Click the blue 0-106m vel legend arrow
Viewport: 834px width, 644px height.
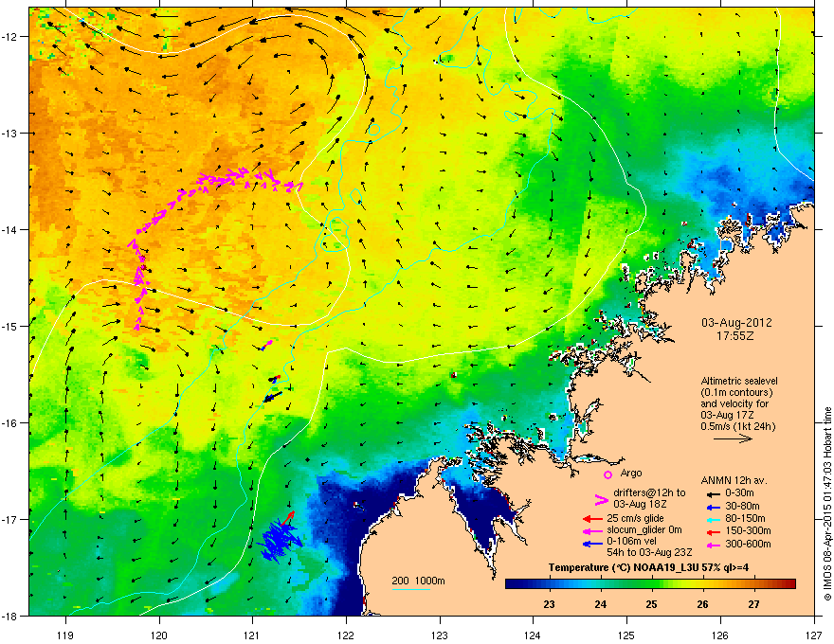tap(592, 544)
